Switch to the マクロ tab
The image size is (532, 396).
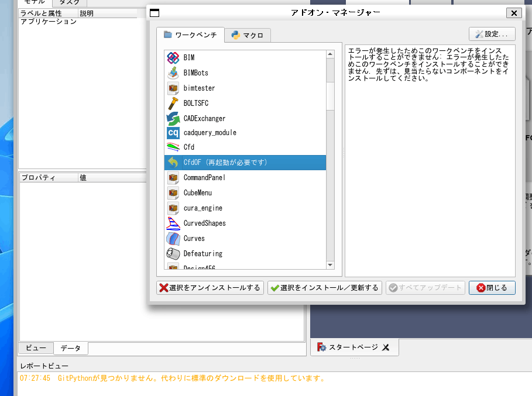[x=248, y=35]
